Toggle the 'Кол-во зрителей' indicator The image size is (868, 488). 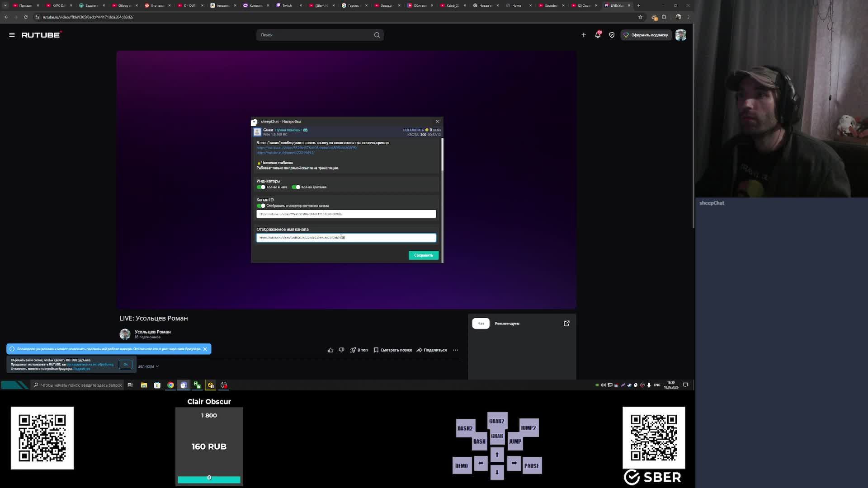point(296,187)
